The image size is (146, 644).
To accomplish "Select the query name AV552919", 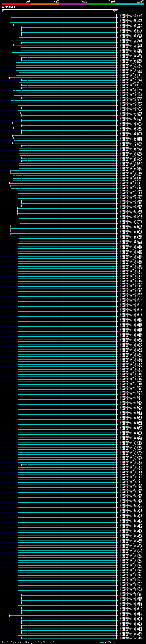I will coord(8,7).
